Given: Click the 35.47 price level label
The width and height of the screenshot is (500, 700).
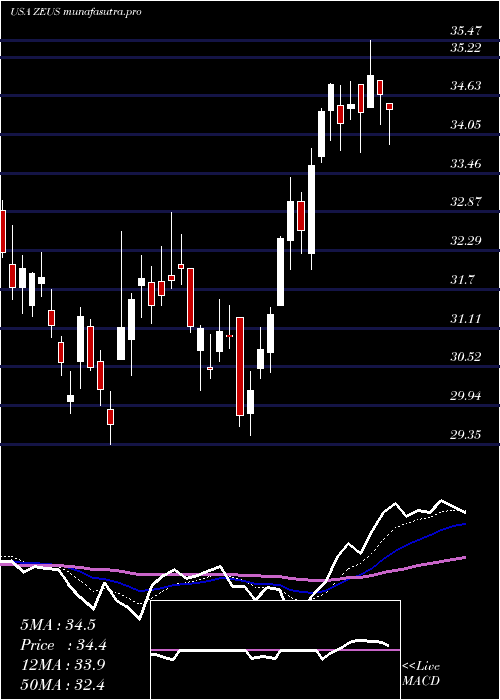Looking at the screenshot, I should click(x=466, y=31).
